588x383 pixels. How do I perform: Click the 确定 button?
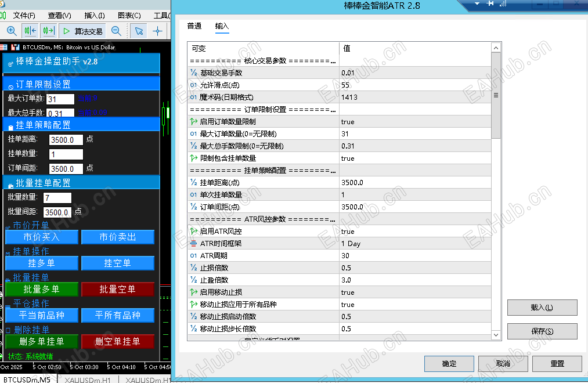(x=449, y=363)
